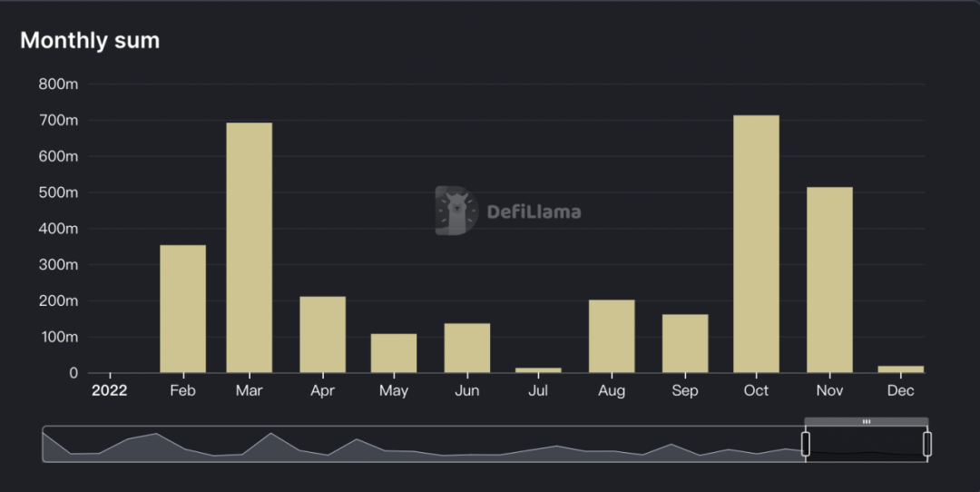Click the April bar
The width and height of the screenshot is (980, 492).
322,334
